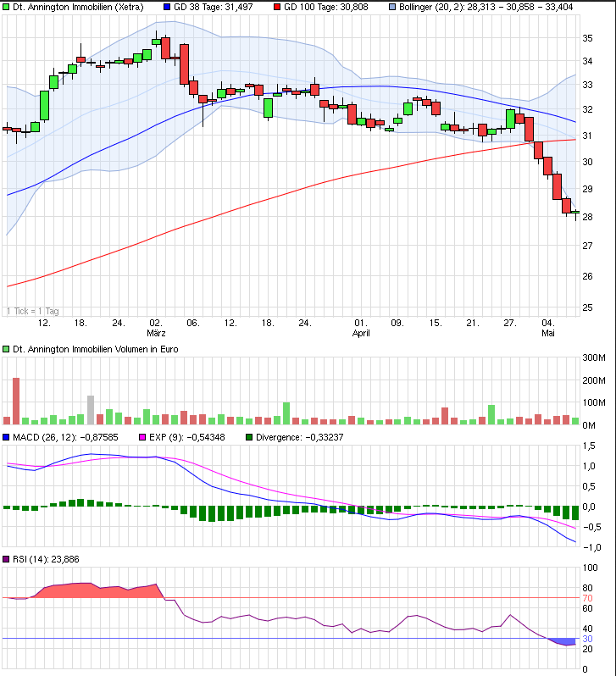The width and height of the screenshot is (616, 676).
Task: Click the price axis value 30
Action: (x=587, y=162)
